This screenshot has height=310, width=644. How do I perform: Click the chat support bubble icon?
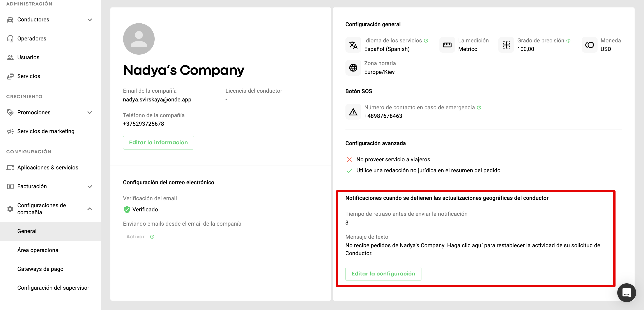626,293
